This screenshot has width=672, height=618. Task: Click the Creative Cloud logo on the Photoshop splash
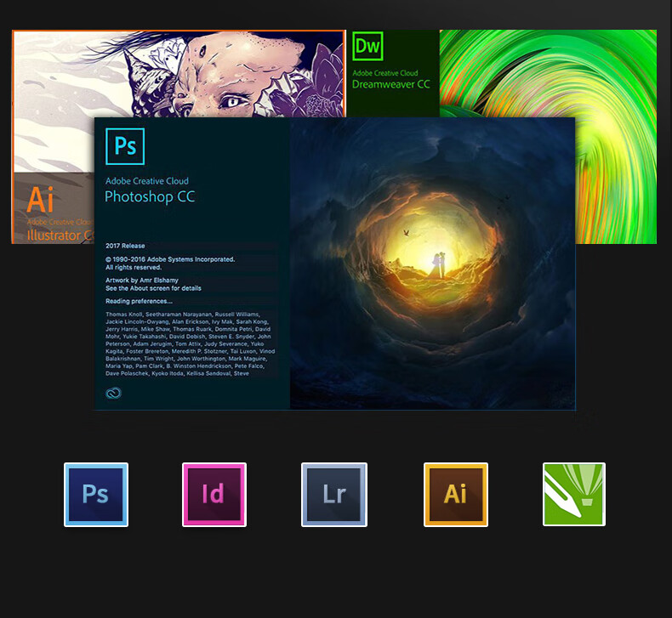(x=113, y=393)
